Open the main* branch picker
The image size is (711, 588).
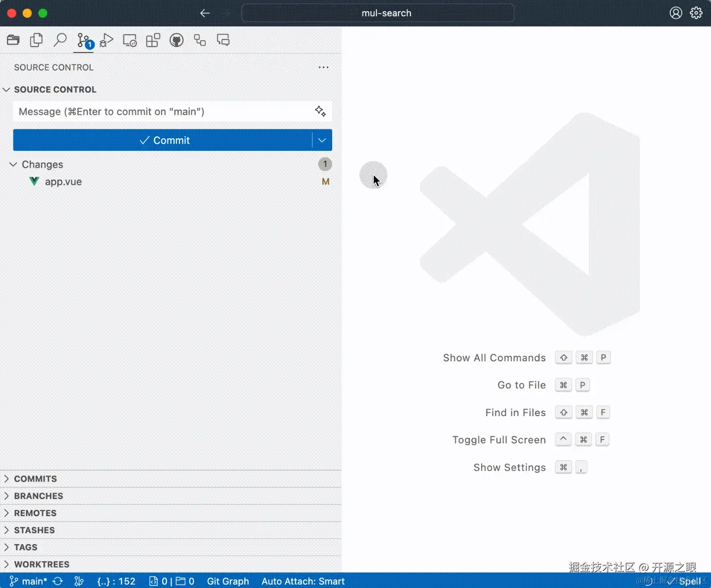(28, 581)
